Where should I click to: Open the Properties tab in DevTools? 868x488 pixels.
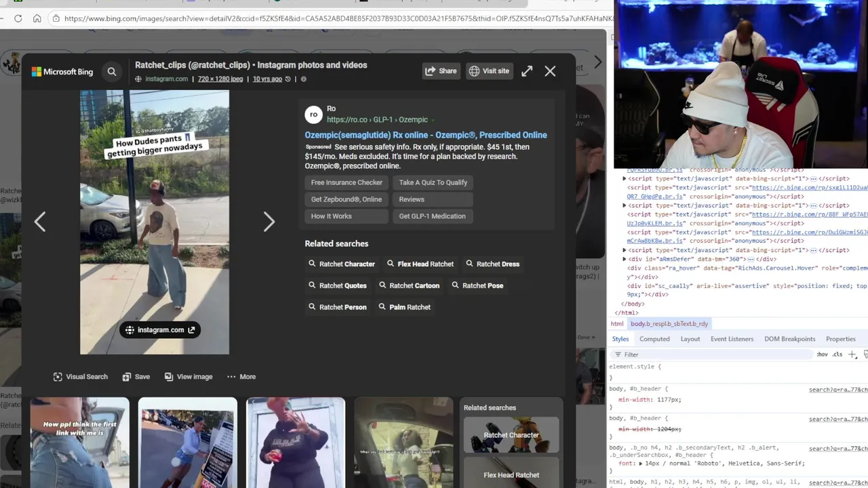[841, 339]
